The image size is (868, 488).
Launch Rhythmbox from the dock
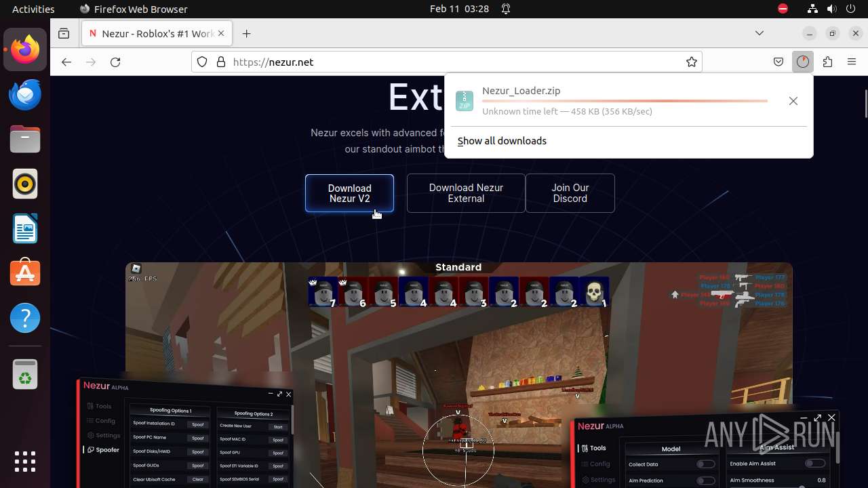pos(25,184)
